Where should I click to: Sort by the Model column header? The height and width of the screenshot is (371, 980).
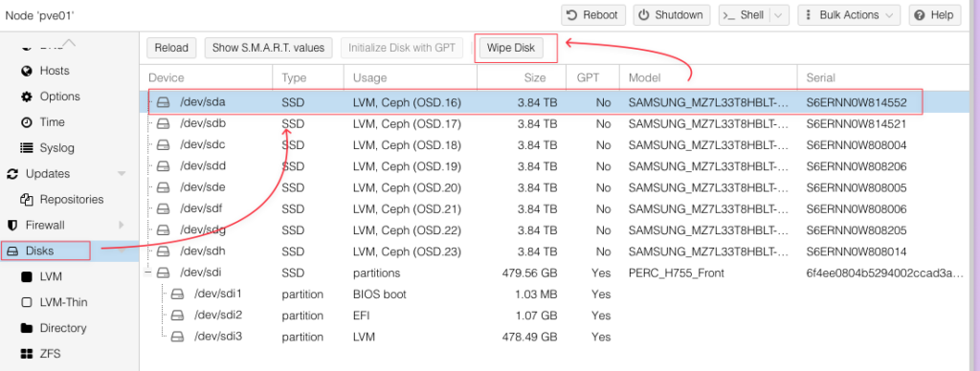tap(708, 77)
